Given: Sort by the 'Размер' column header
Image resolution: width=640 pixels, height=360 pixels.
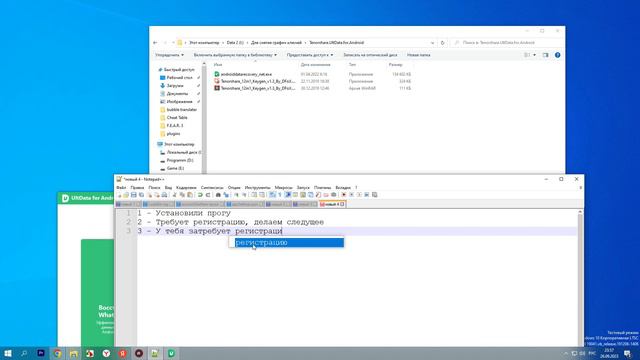Looking at the screenshot, I should pyautogui.click(x=396, y=64).
